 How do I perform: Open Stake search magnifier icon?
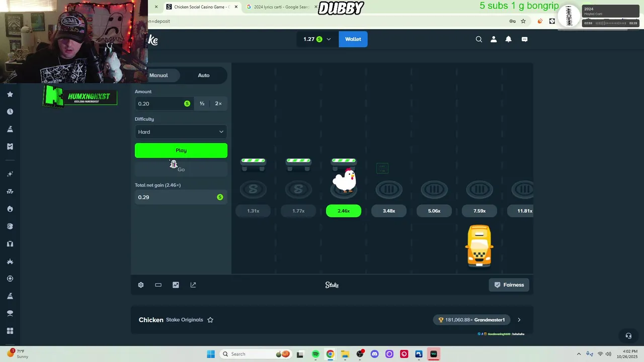click(479, 39)
